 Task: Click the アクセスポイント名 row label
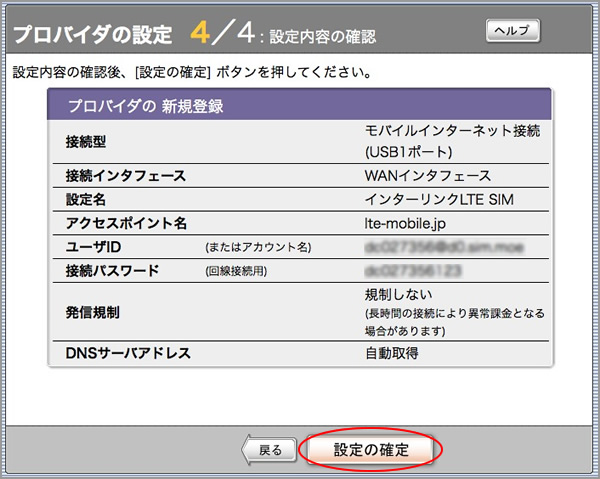click(x=125, y=223)
